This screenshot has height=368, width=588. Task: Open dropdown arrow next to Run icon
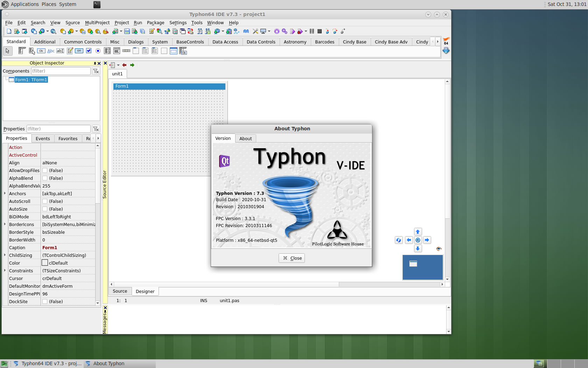coord(306,31)
